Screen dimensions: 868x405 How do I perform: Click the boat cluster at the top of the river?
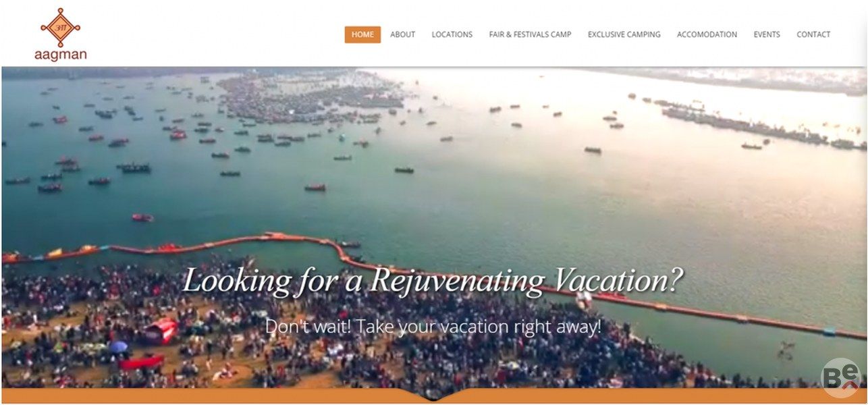click(x=310, y=98)
